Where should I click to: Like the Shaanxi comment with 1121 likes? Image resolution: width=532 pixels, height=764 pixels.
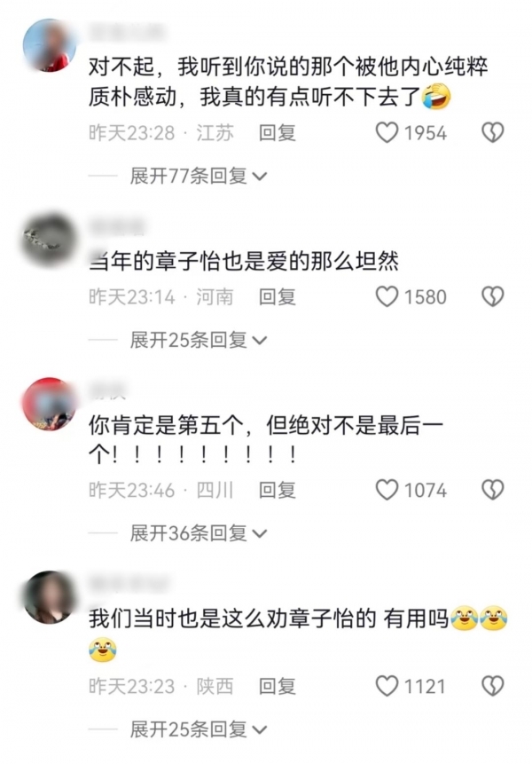pos(387,687)
